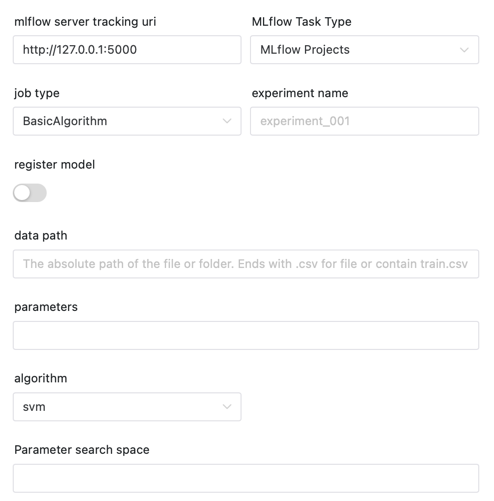Viewport: 494px width, 501px height.
Task: Click the parameters input field
Action: coord(246,335)
